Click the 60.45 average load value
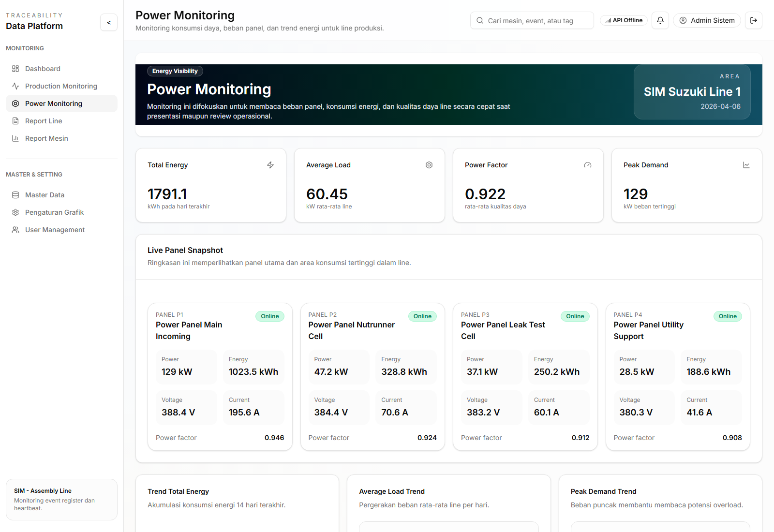The width and height of the screenshot is (774, 532). (x=327, y=194)
